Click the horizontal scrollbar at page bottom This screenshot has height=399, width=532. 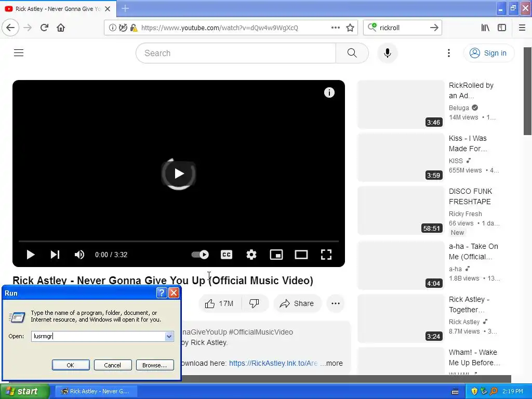346,379
